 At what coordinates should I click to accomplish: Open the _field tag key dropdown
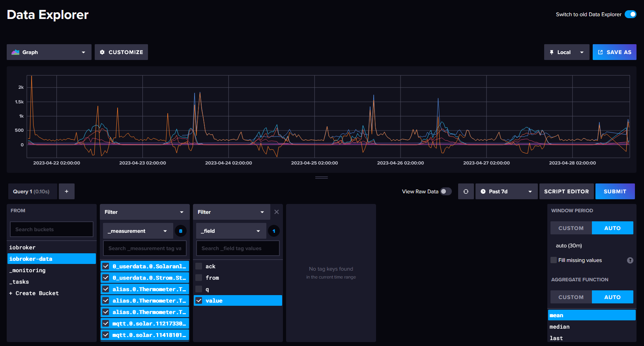[231, 231]
